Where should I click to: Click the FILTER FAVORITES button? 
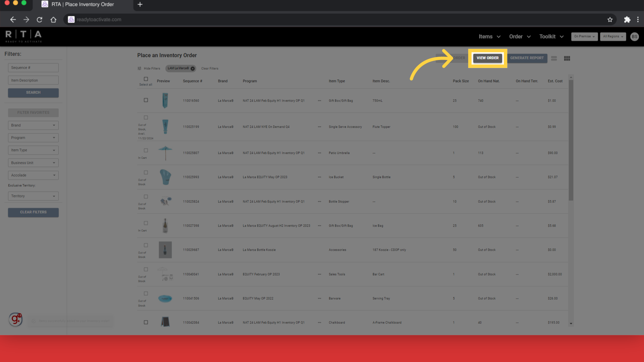tap(33, 113)
